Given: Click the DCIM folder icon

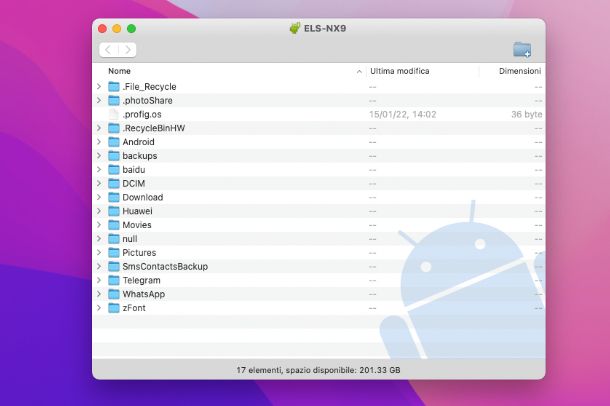Looking at the screenshot, I should (x=114, y=183).
